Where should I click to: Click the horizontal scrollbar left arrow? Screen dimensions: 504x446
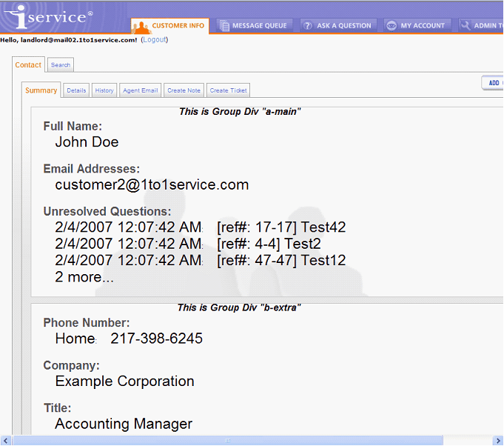click(x=6, y=440)
